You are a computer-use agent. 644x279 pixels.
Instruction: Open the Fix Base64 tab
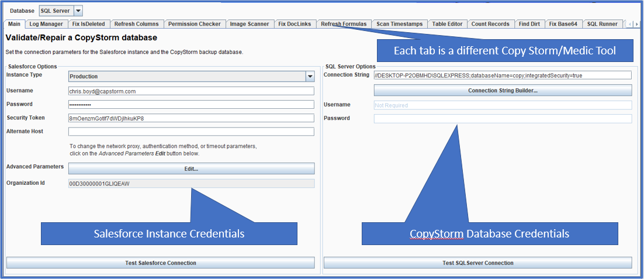coord(563,24)
